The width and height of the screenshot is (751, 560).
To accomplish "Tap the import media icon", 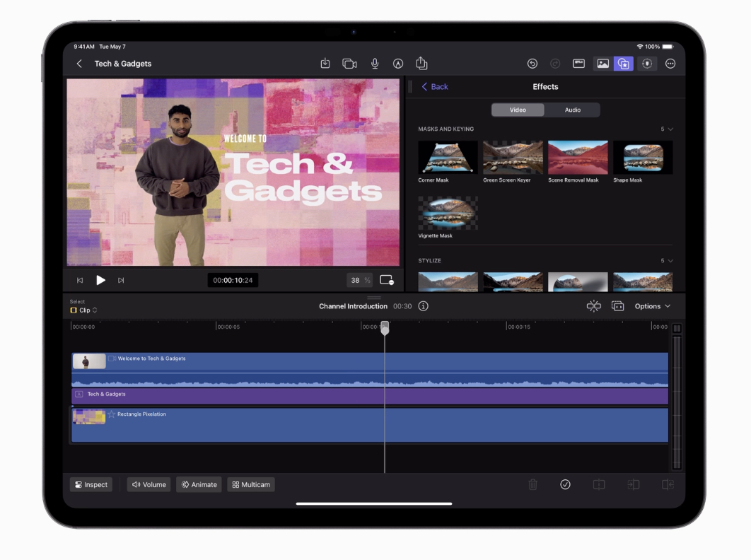I will point(325,64).
